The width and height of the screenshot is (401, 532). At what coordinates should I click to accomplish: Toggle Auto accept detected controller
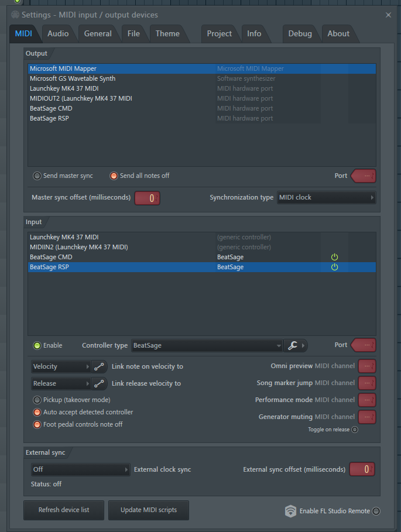point(37,412)
